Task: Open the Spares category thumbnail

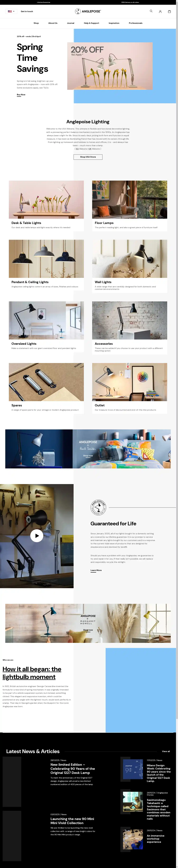Action: [46, 382]
